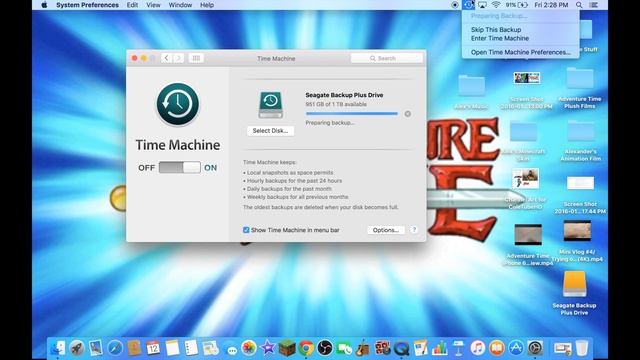Open Keynote in the Dock
The width and height of the screenshot is (640, 360).
[458, 348]
